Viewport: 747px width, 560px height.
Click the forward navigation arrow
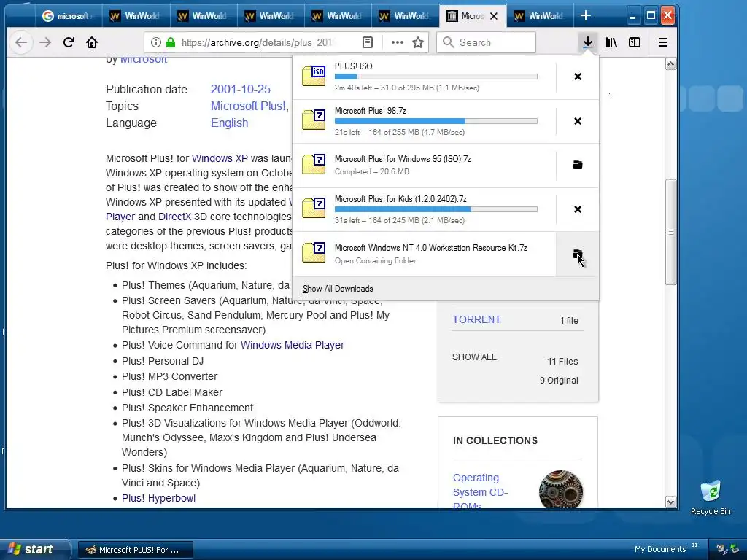tap(45, 42)
